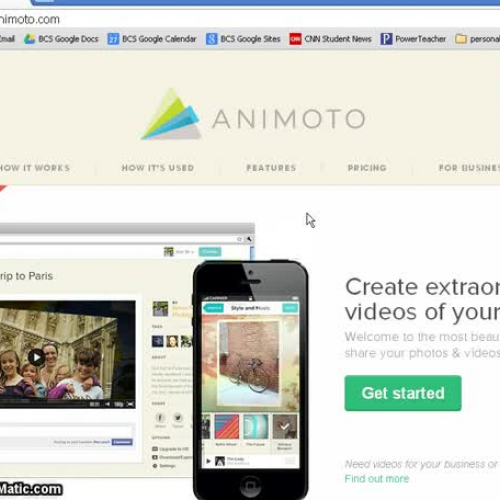Open the How It Works page
The width and height of the screenshot is (500, 500).
point(35,168)
